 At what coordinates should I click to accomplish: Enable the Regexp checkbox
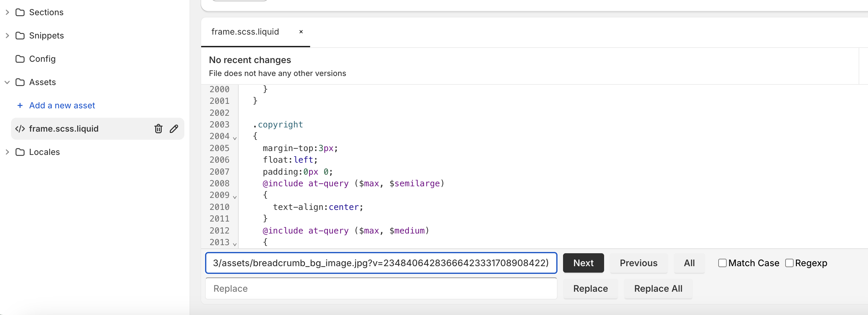[789, 263]
